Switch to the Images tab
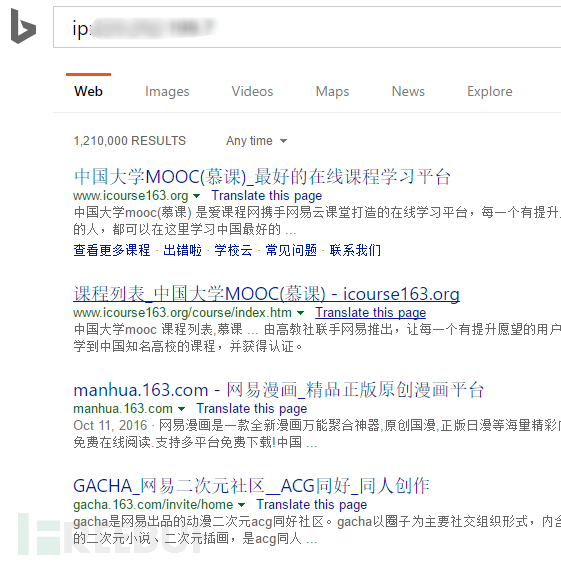Viewport: 561px width, 562px height. coord(167,91)
